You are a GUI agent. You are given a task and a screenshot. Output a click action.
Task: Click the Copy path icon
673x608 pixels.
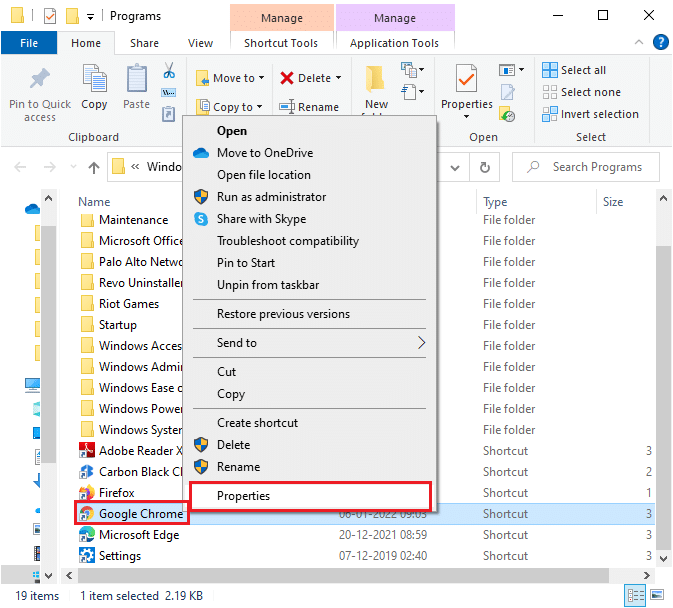pyautogui.click(x=169, y=93)
